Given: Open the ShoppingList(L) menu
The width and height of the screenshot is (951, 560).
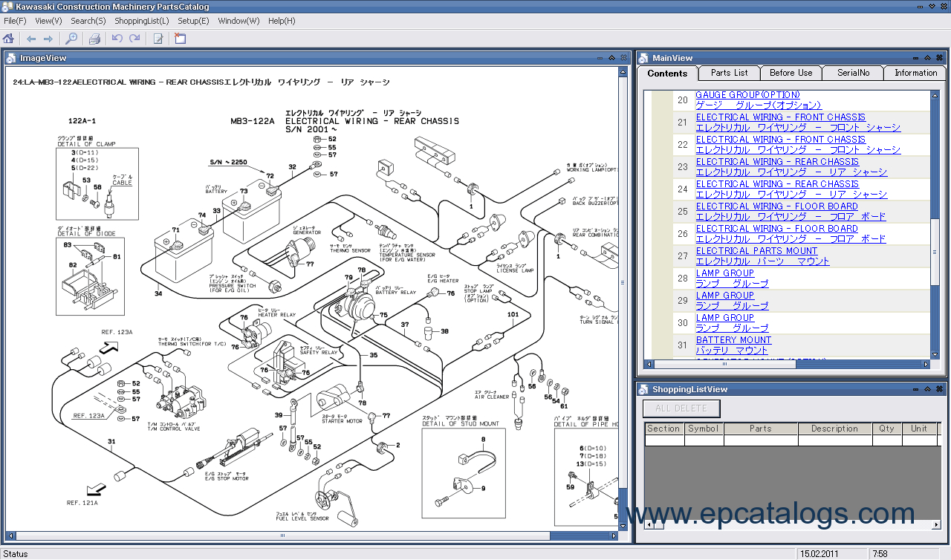Looking at the screenshot, I should click(142, 21).
